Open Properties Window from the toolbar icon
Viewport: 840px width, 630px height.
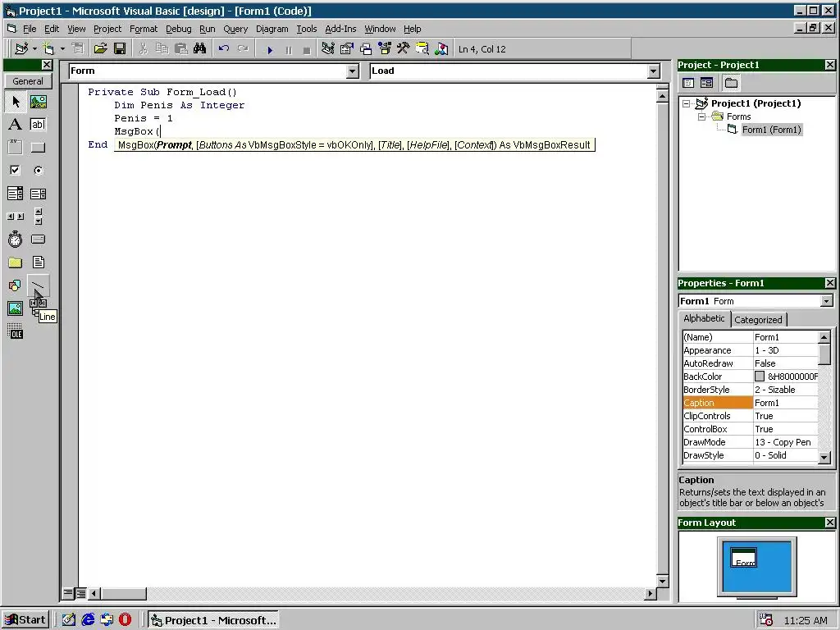[x=347, y=48]
